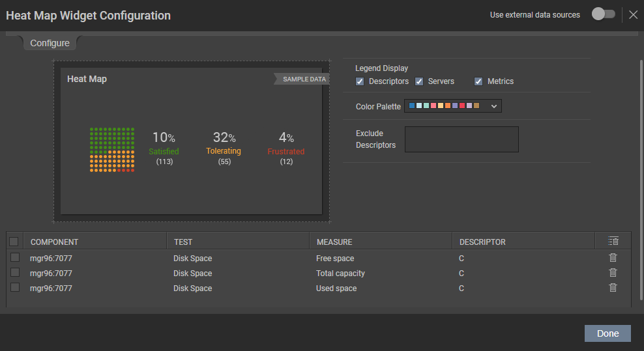644x351 pixels.
Task: Uncheck the Servers legend checkbox
Action: pos(419,81)
